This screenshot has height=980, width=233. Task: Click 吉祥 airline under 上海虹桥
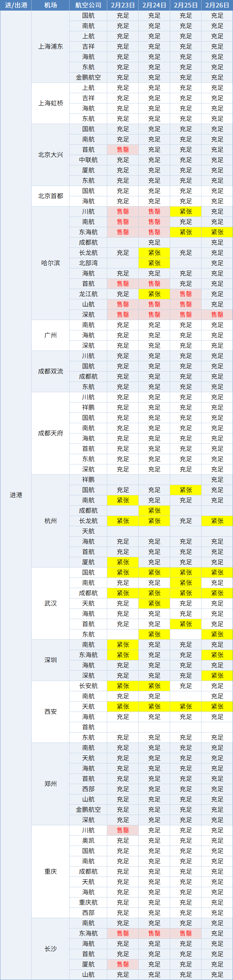tap(88, 98)
